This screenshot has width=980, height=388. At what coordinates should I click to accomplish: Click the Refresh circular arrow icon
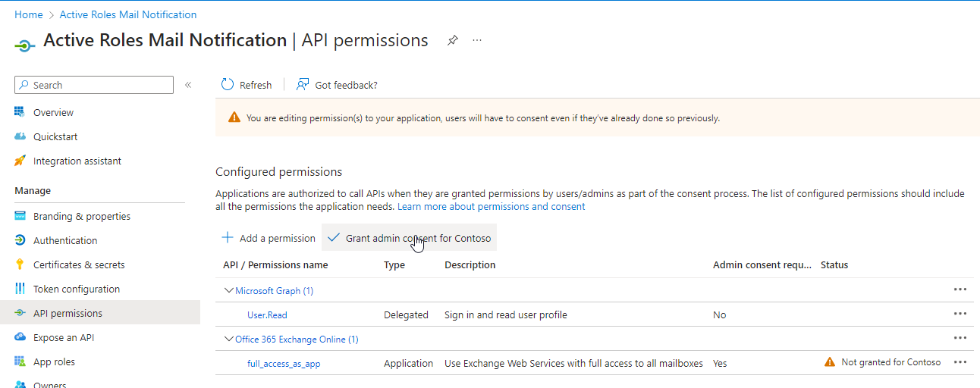[x=228, y=84]
